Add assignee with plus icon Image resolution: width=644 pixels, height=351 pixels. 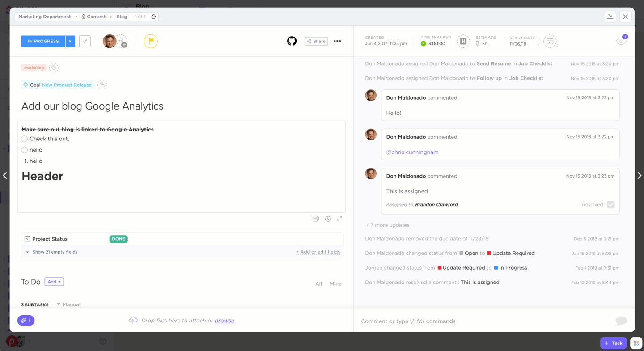(x=122, y=42)
